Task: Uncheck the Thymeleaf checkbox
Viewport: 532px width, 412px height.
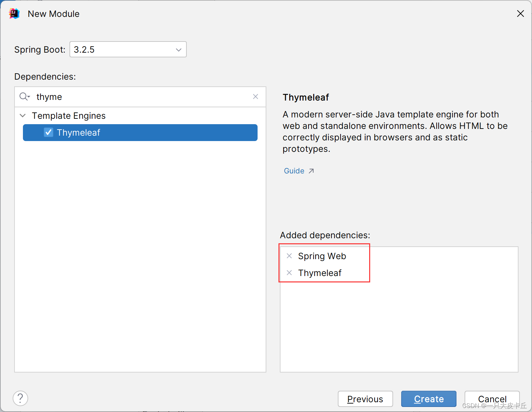Action: coord(49,132)
